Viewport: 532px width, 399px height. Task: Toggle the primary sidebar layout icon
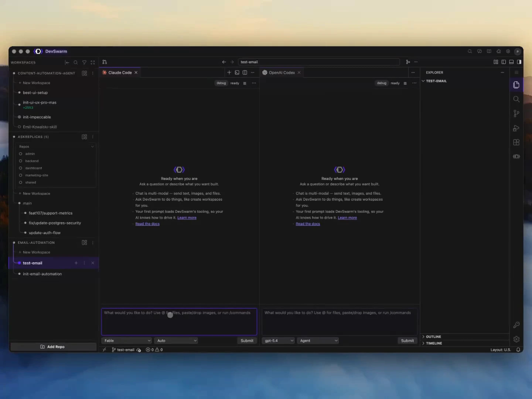click(x=504, y=62)
